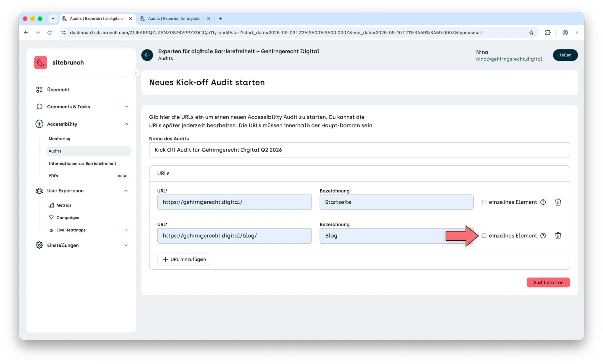Image resolution: width=603 pixels, height=364 pixels.
Task: Click the Audit starten button
Action: point(548,283)
